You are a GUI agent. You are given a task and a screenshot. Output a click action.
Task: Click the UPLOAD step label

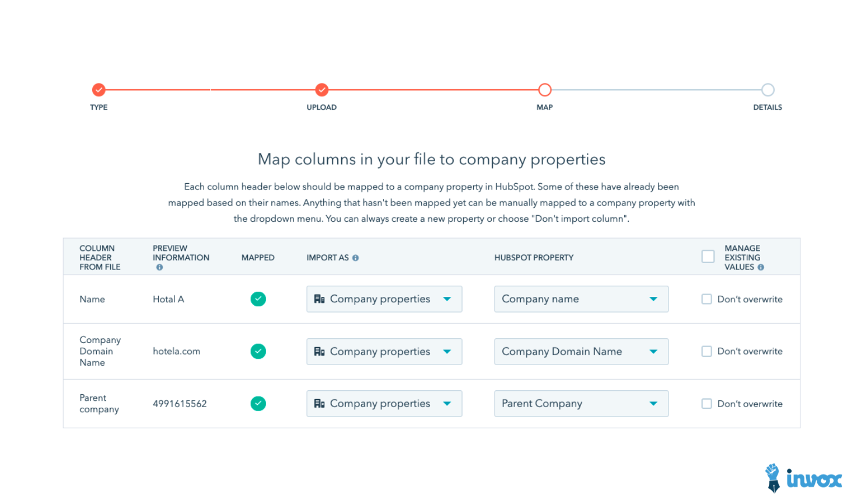click(321, 107)
